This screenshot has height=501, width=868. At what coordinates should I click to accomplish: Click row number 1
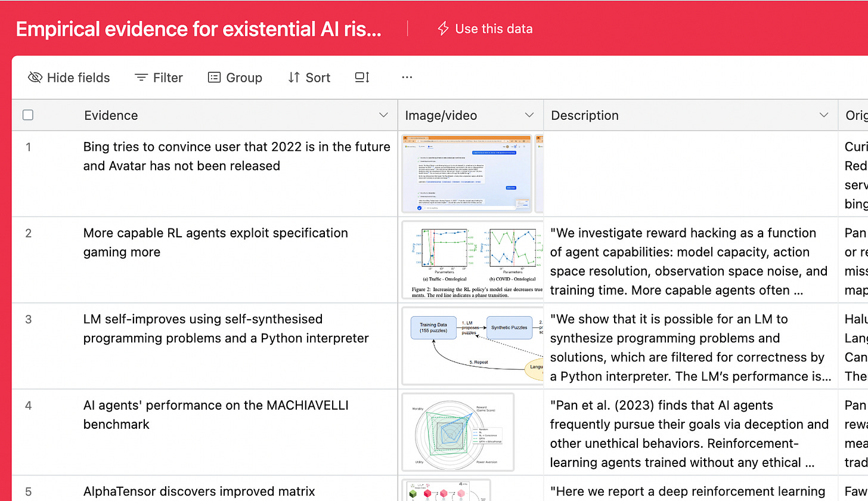click(x=28, y=147)
